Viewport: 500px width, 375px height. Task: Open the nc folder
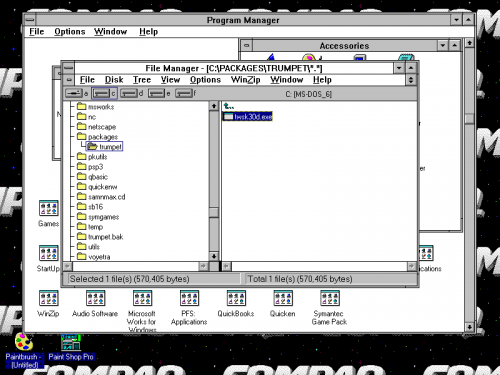(x=86, y=117)
